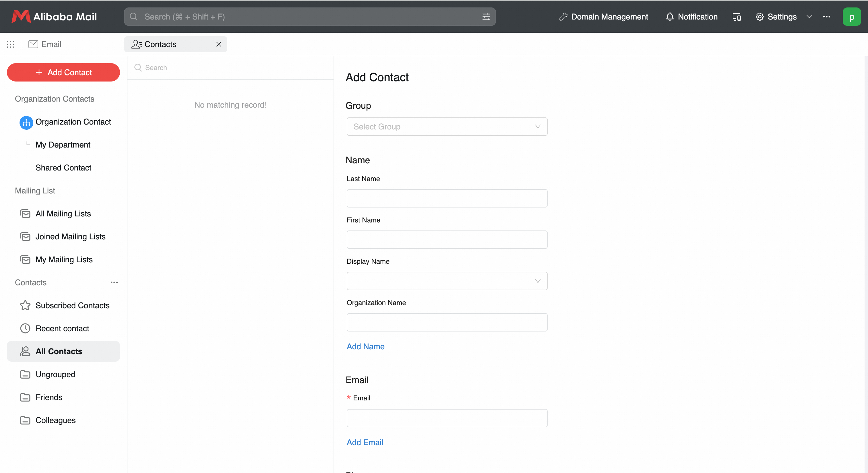Screen dimensions: 868x473
Task: Click the search magnifier icon in top bar
Action: click(133, 17)
